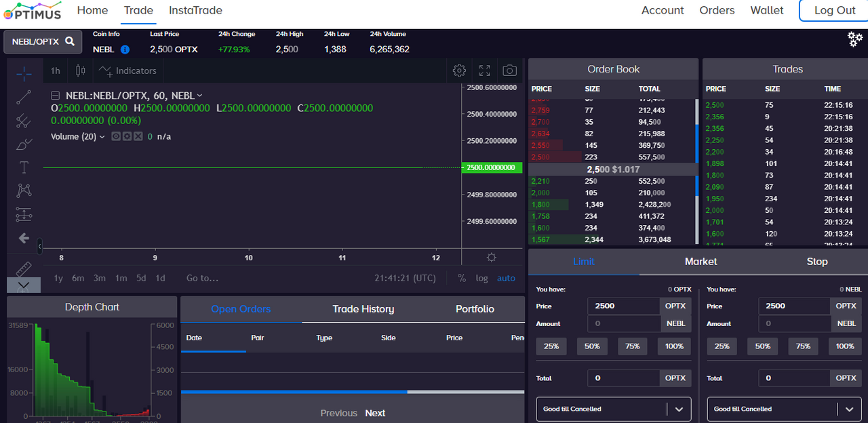Select the prediction and measurement tool
868x423 pixels.
(24, 215)
